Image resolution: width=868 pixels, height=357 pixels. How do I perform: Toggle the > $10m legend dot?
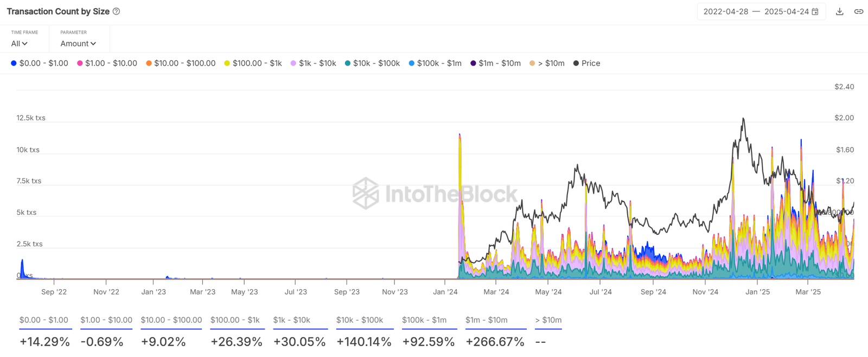532,63
